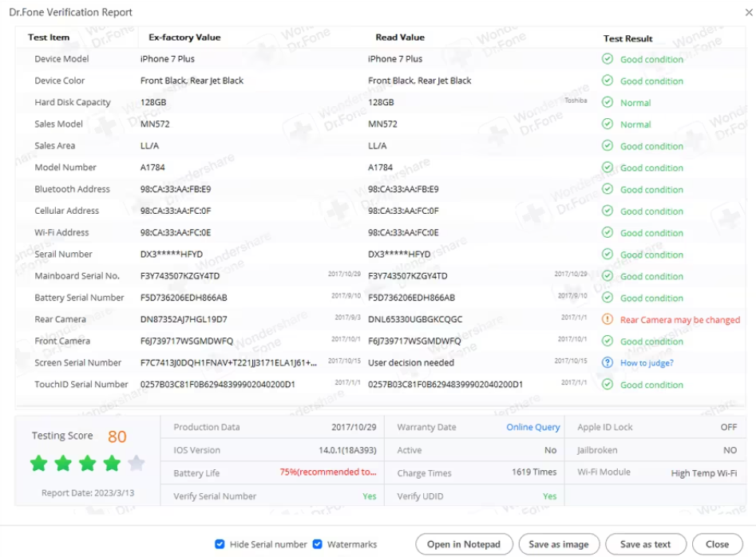This screenshot has height=557, width=756.
Task: Click the Testing Score value 80
Action: tap(117, 437)
